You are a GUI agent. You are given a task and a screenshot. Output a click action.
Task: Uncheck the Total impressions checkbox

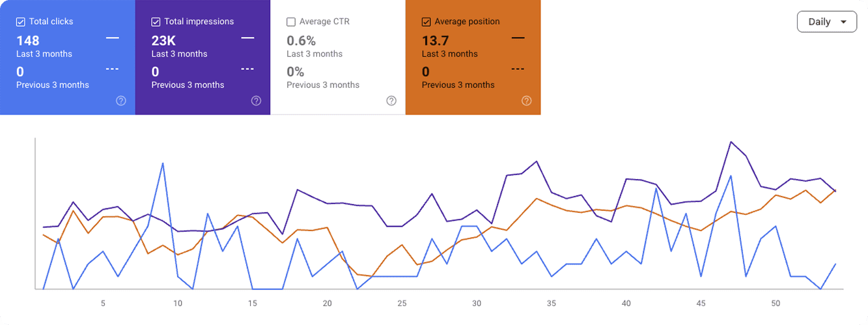(156, 21)
